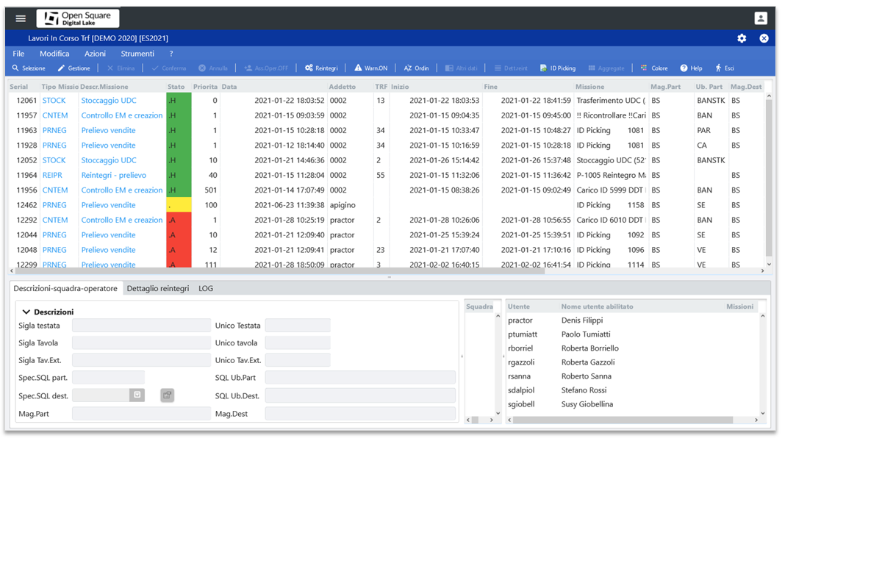The width and height of the screenshot is (882, 588).
Task: Click the Mag.Dest input field
Action: click(360, 414)
